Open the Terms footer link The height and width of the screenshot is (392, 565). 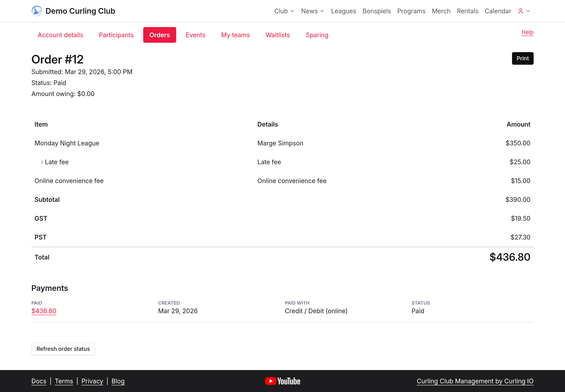coord(64,381)
